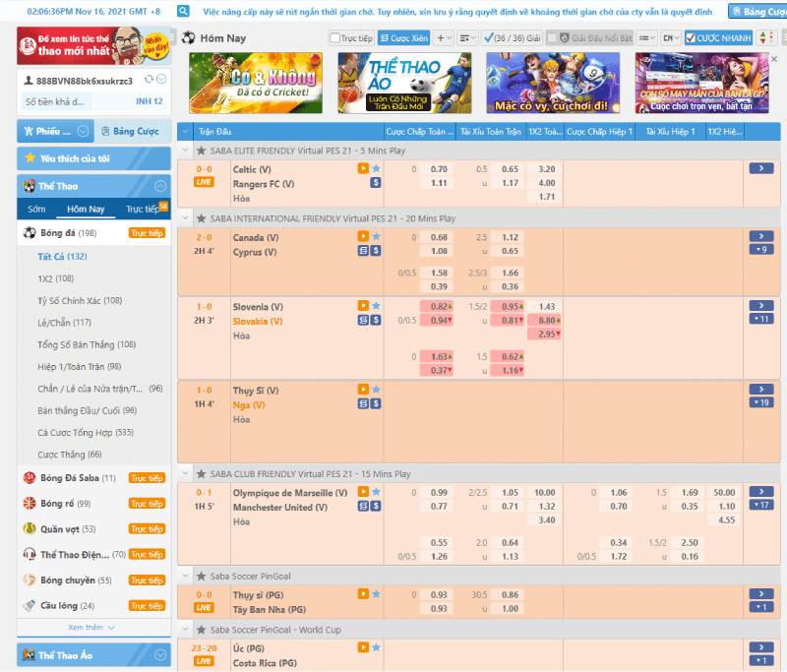Toggle the Trực tiếp checkbox in toolbar
The height and width of the screenshot is (672, 787).
335,38
